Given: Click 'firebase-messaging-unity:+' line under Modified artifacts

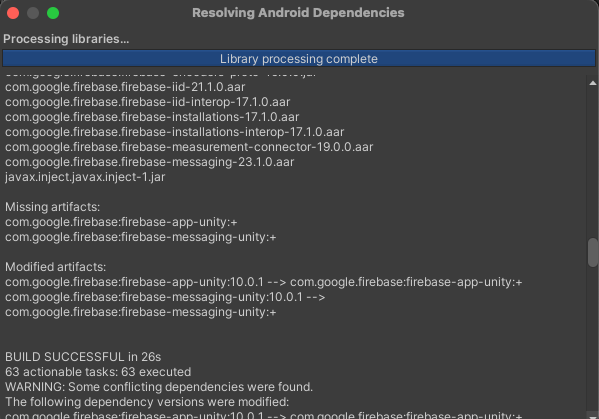Looking at the screenshot, I should click(x=141, y=312).
